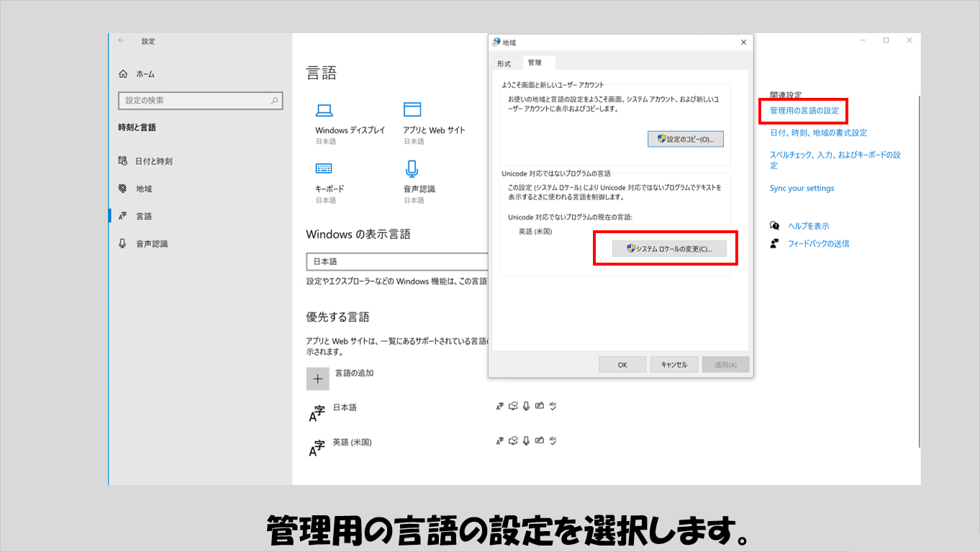Click the keyboard icon in language page
Screen dimensions: 980x552
click(x=324, y=168)
